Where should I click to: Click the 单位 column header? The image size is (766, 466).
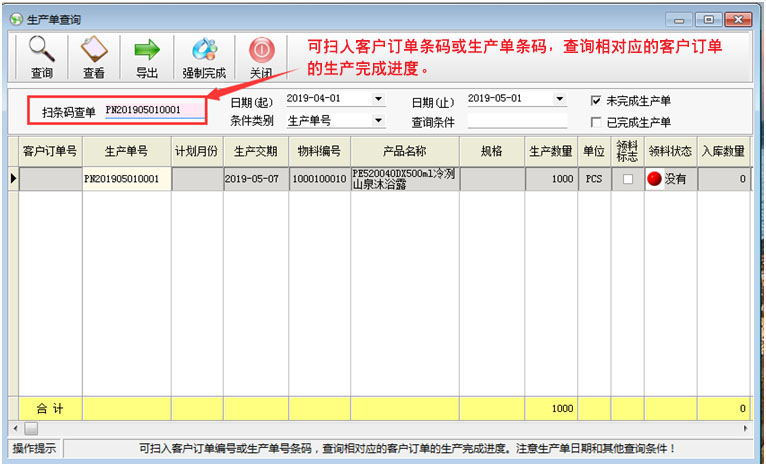coord(594,151)
